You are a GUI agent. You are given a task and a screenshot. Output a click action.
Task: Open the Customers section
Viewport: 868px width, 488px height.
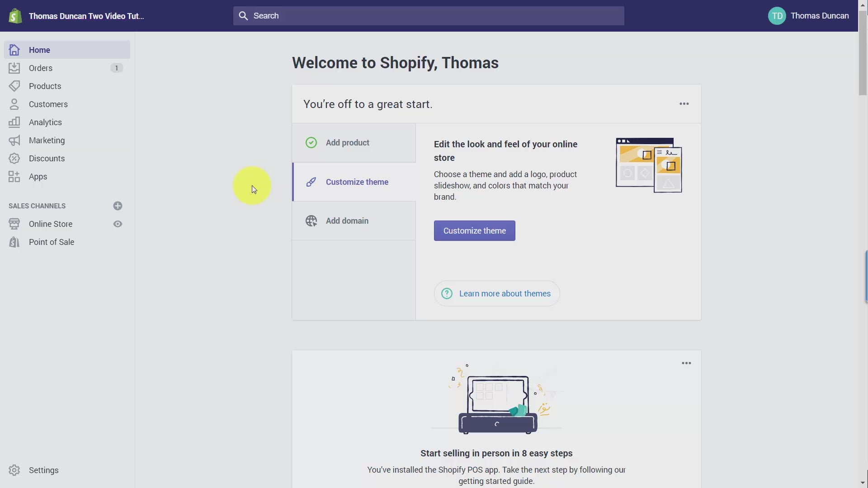point(67,104)
